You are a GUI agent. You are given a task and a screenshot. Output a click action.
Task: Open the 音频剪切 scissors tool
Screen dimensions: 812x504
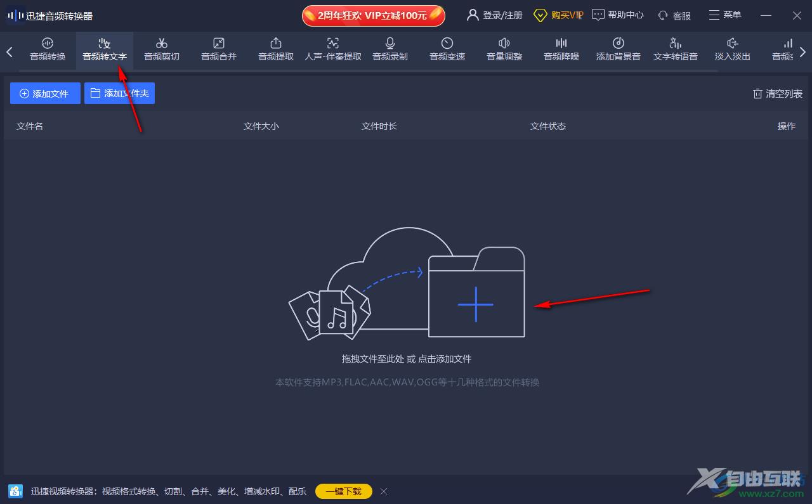coord(162,49)
